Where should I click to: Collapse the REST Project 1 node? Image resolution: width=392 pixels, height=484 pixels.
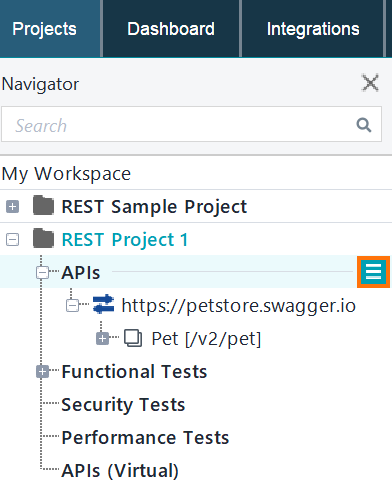pos(12,240)
